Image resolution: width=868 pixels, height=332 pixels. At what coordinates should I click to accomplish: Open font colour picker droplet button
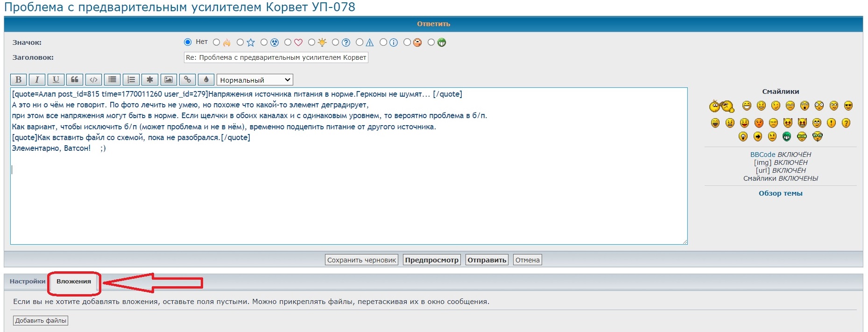206,80
